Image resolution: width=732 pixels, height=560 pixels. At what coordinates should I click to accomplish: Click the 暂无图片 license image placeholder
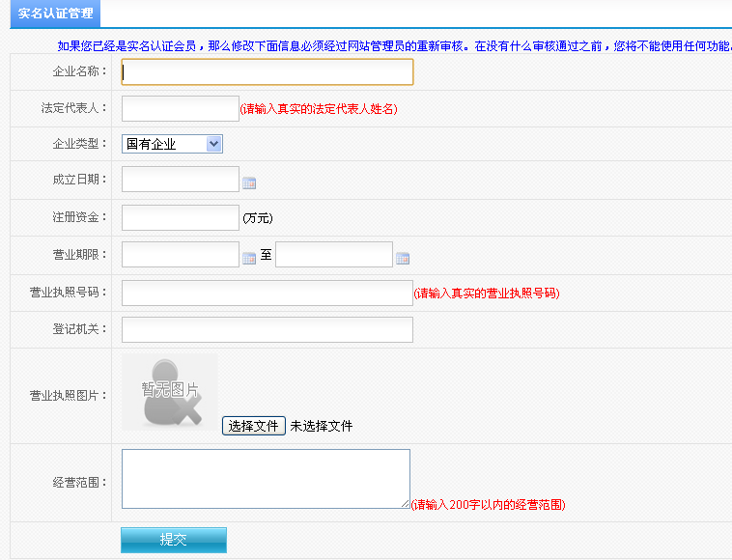click(x=170, y=391)
